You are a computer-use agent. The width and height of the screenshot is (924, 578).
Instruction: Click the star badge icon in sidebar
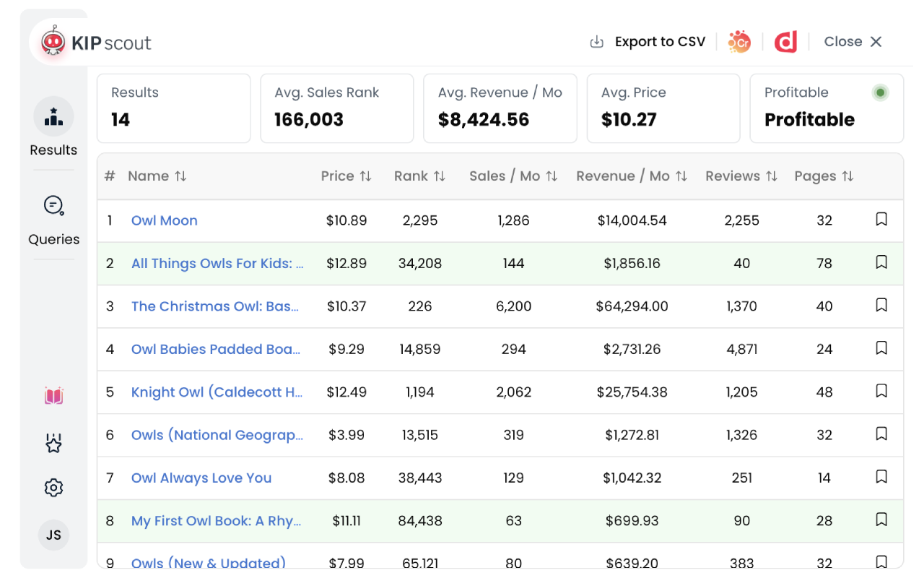(53, 443)
